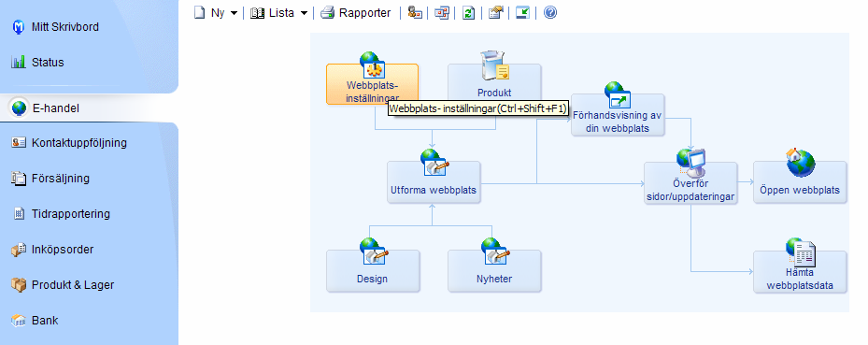This screenshot has width=868, height=345.
Task: Click the Lista toolbar button
Action: [272, 13]
